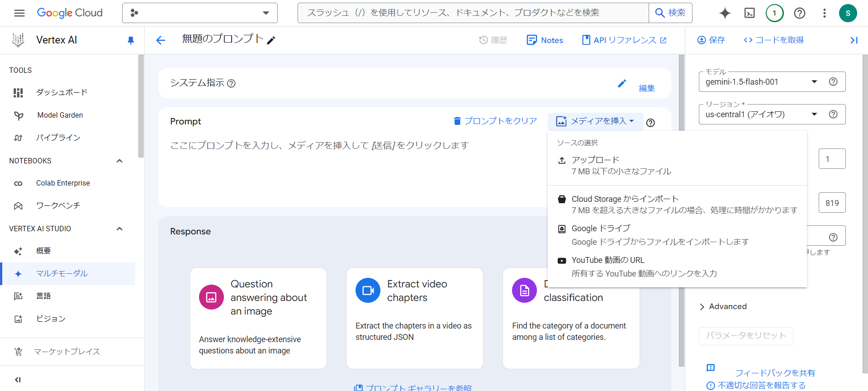Open Notes panel
868x391 pixels.
click(x=545, y=40)
